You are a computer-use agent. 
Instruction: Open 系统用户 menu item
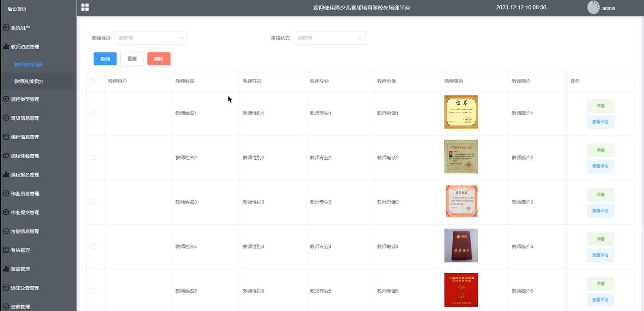pyautogui.click(x=38, y=28)
